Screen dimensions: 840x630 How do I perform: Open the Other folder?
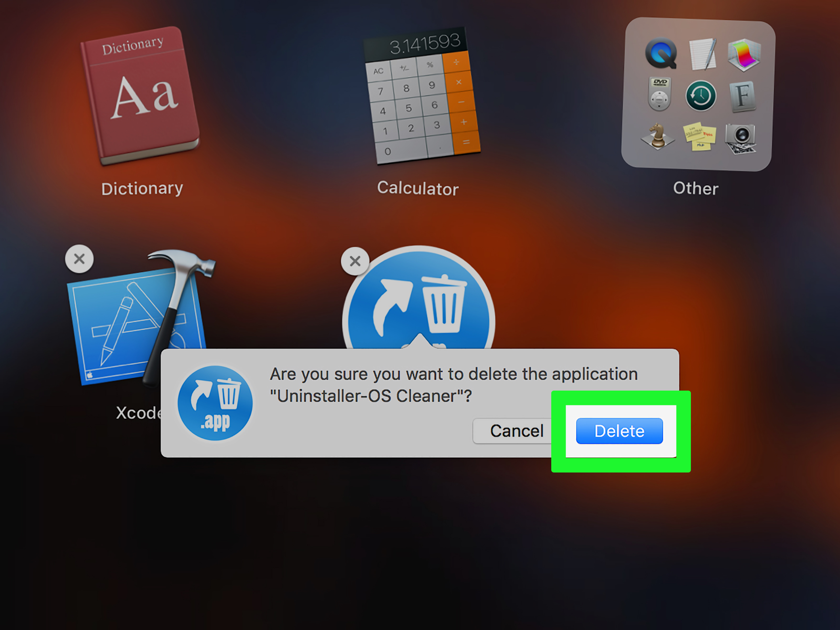click(698, 94)
